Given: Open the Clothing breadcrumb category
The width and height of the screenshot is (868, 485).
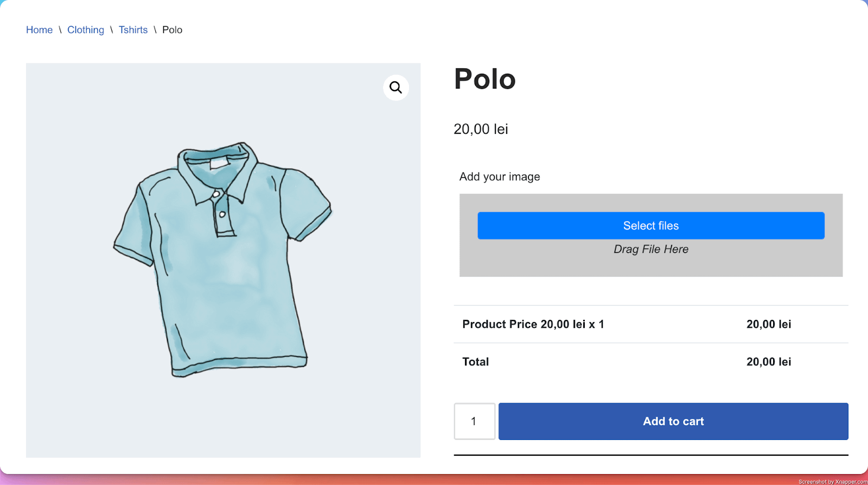Looking at the screenshot, I should point(86,30).
